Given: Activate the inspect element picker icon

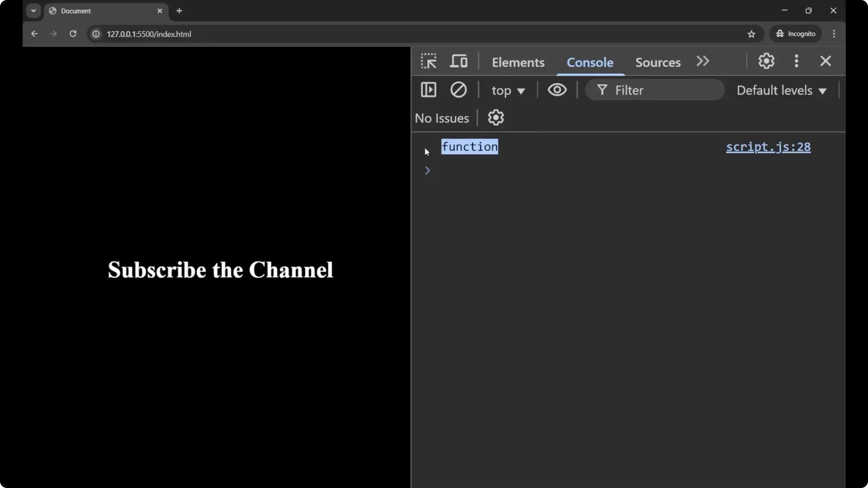Looking at the screenshot, I should click(x=428, y=61).
